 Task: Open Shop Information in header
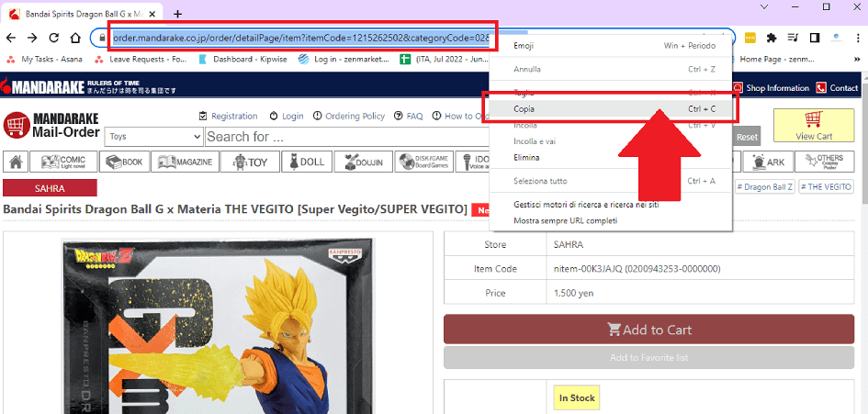[772, 87]
